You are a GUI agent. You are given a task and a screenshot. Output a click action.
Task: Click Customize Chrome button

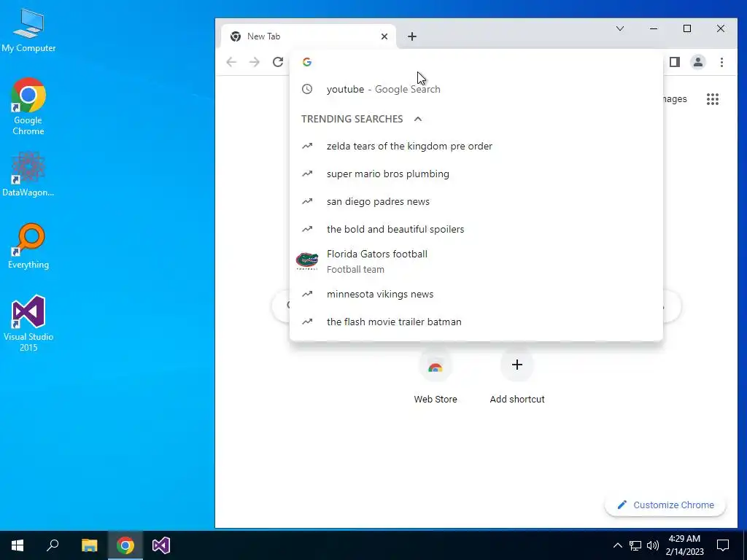665,505
